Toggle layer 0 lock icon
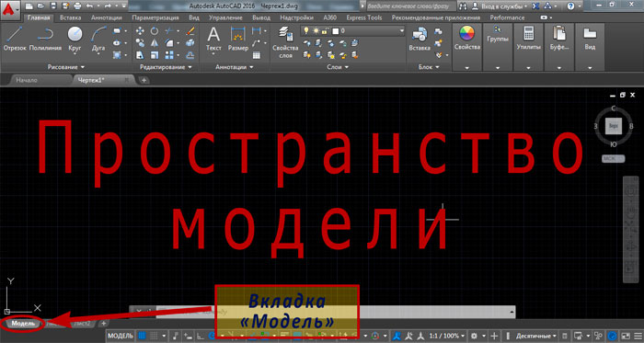644x343 pixels. pos(325,30)
